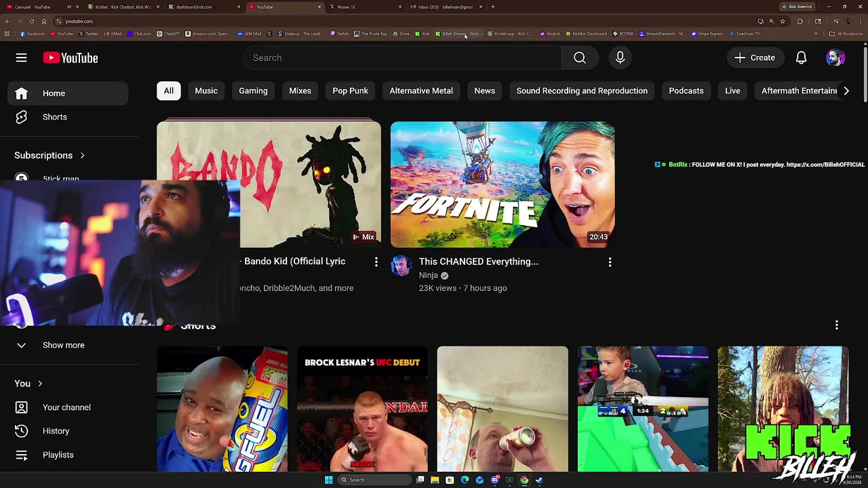The image size is (868, 488).
Task: Open the G Fuel can short thumbnail
Action: point(222,409)
